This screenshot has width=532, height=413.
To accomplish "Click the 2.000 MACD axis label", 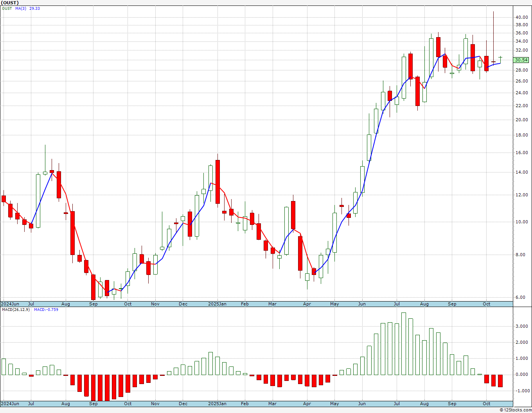I will tap(523, 342).
